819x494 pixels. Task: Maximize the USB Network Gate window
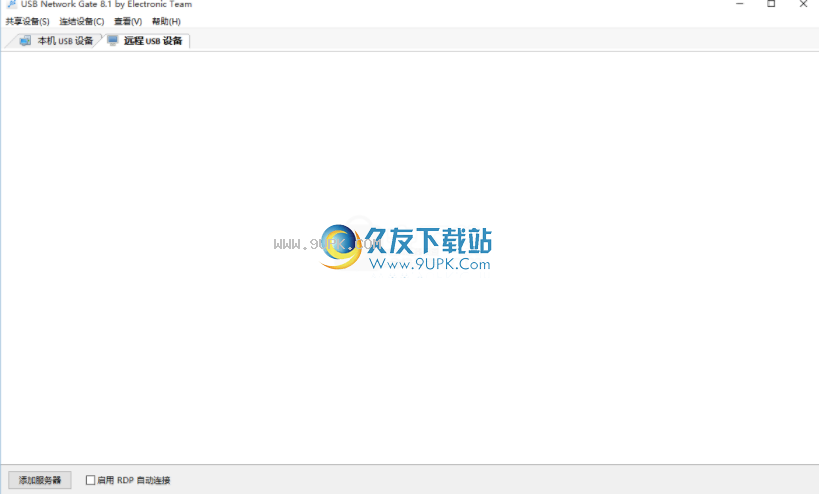[771, 4]
